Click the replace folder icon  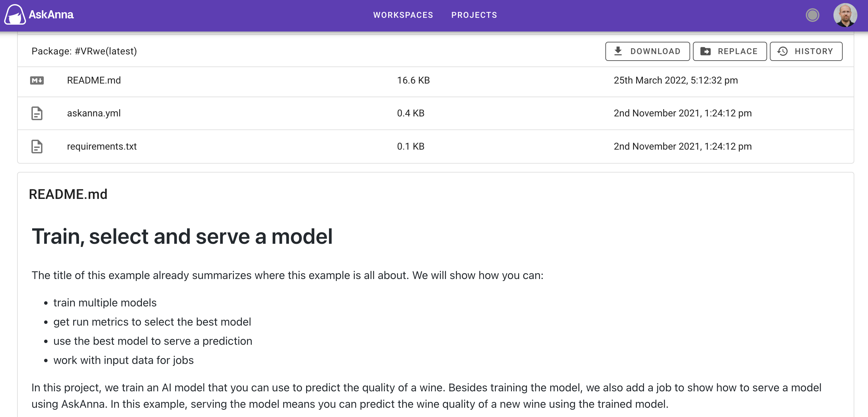pyautogui.click(x=706, y=51)
